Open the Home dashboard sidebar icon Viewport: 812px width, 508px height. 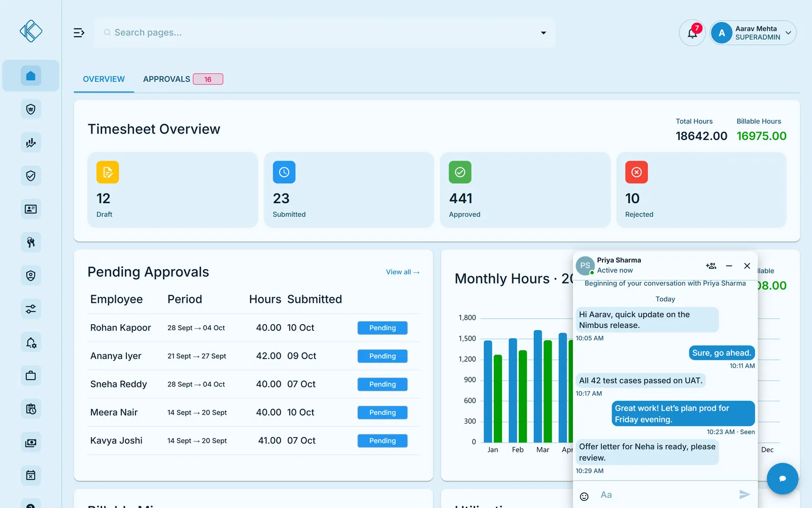(x=31, y=76)
